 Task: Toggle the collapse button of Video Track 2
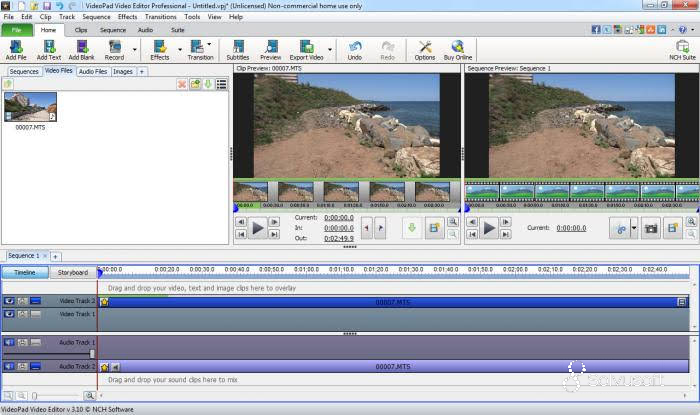coord(35,301)
